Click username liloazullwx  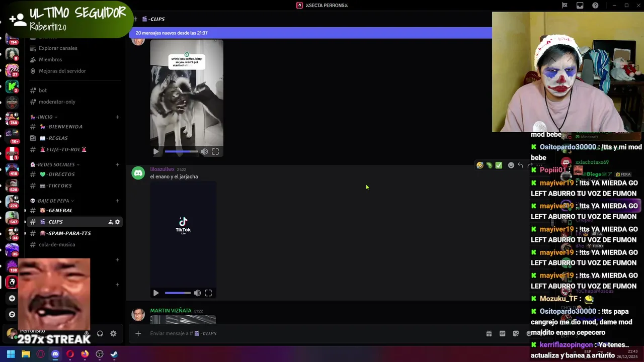coord(162,169)
